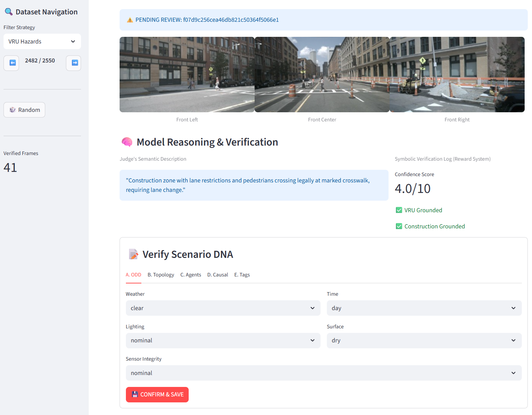Toggle the Construction Grounded checkmark
Viewport: 532px width, 415px height.
pos(399,226)
